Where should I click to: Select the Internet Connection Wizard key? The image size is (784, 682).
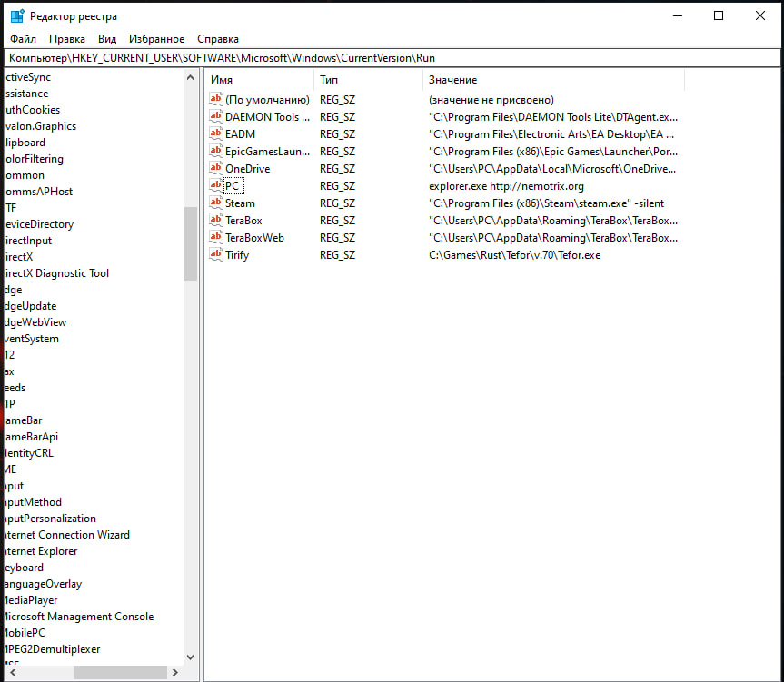67,535
